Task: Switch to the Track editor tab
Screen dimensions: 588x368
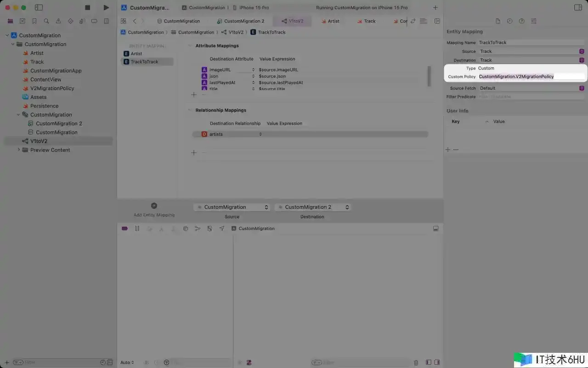Action: pyautogui.click(x=366, y=21)
